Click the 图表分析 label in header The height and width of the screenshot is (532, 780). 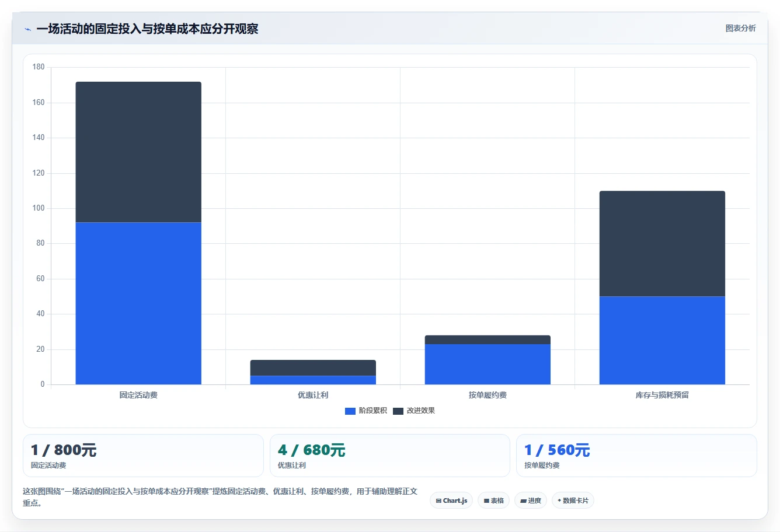(740, 28)
